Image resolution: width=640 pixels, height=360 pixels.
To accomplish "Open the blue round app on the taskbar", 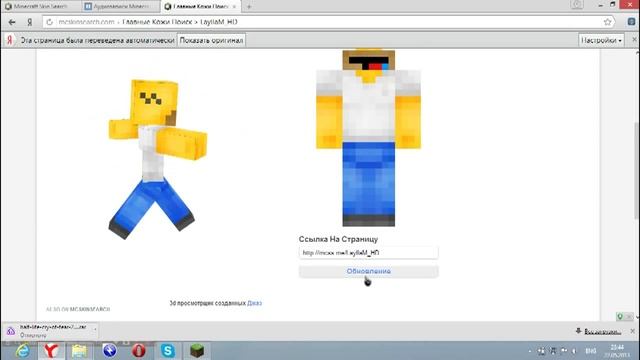I will tap(109, 351).
